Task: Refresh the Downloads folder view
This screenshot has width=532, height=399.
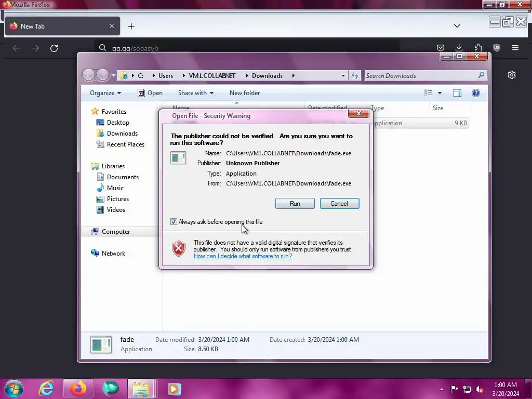Action: [x=354, y=76]
